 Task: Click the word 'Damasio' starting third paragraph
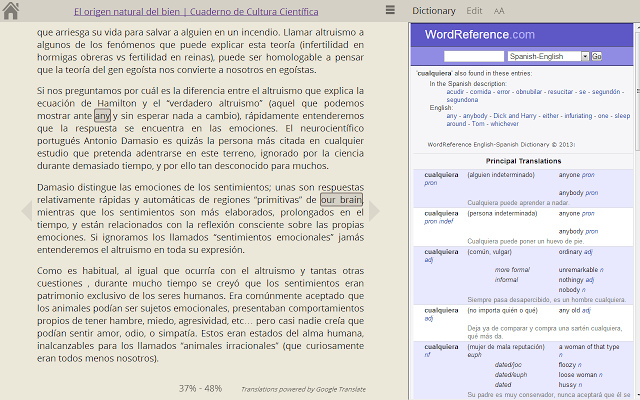(x=56, y=187)
